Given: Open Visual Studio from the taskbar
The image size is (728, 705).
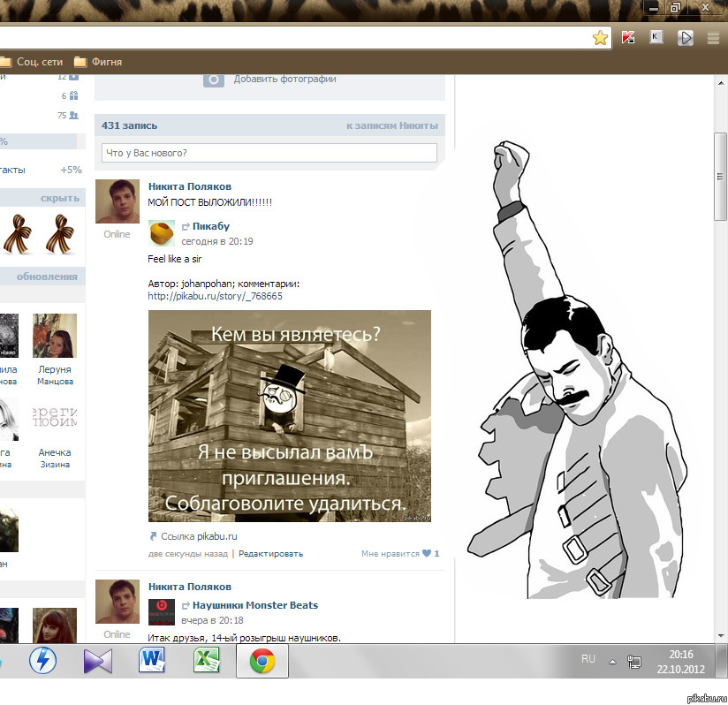Looking at the screenshot, I should coord(97,660).
